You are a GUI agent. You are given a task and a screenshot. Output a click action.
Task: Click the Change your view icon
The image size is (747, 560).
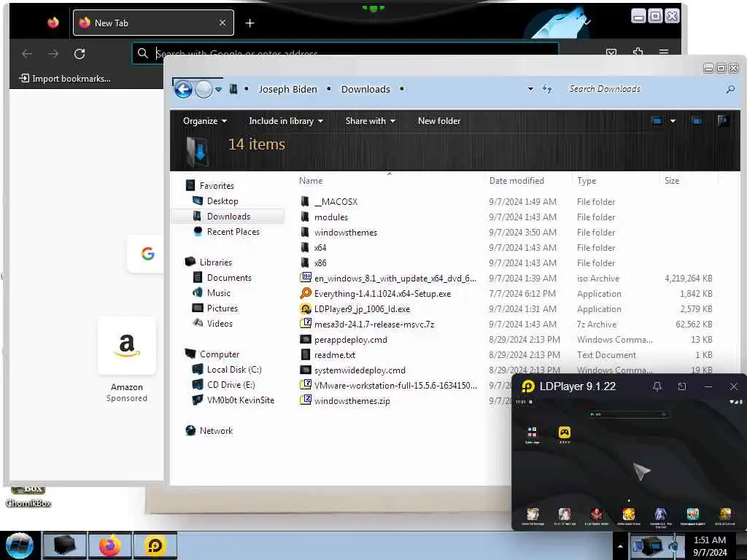click(x=657, y=121)
